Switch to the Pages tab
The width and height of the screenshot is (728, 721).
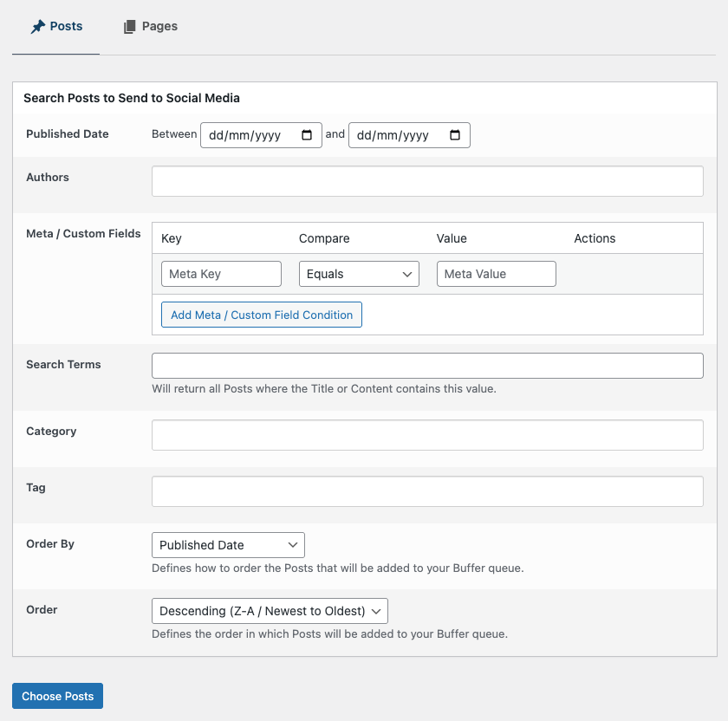pyautogui.click(x=151, y=27)
